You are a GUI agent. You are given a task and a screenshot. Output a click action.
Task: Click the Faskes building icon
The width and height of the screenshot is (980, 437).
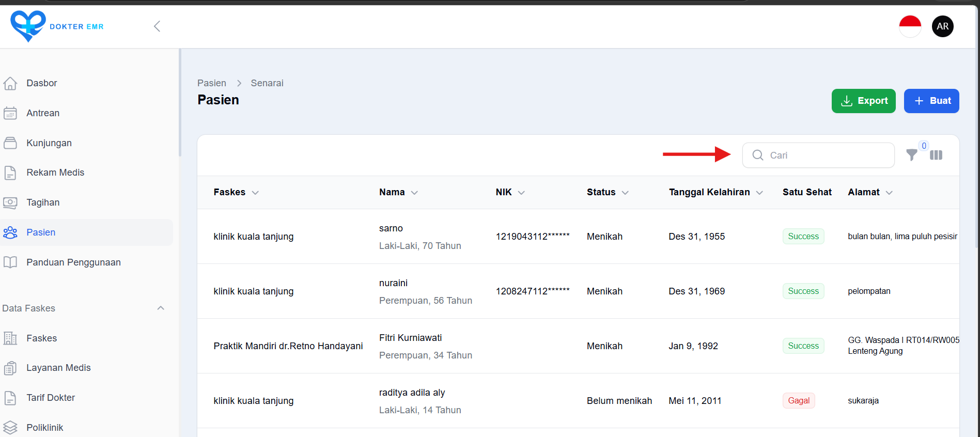(x=10, y=338)
